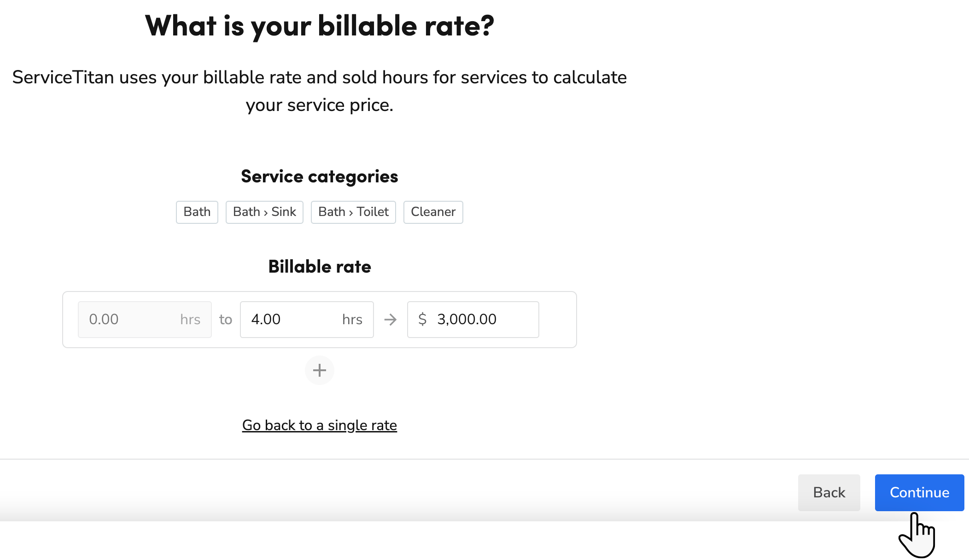Select the Bath service category chip
Image resolution: width=969 pixels, height=560 pixels.
tap(197, 212)
